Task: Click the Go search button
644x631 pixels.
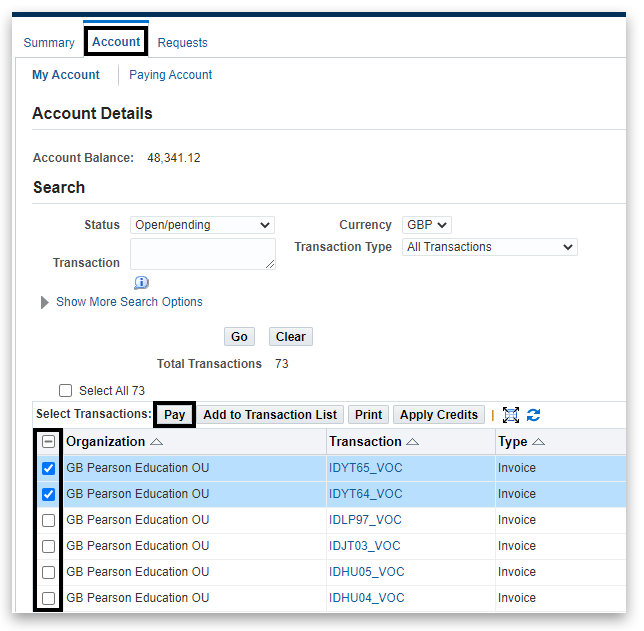Action: point(239,337)
